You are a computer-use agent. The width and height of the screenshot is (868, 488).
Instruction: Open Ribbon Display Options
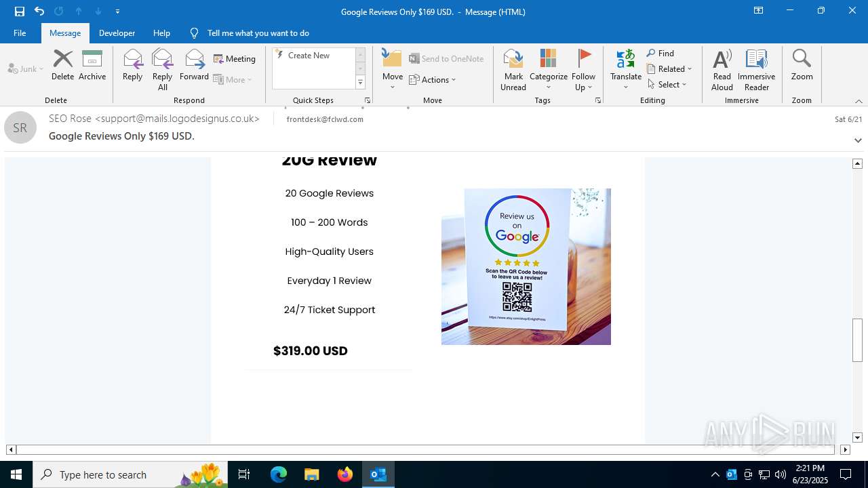coord(758,11)
